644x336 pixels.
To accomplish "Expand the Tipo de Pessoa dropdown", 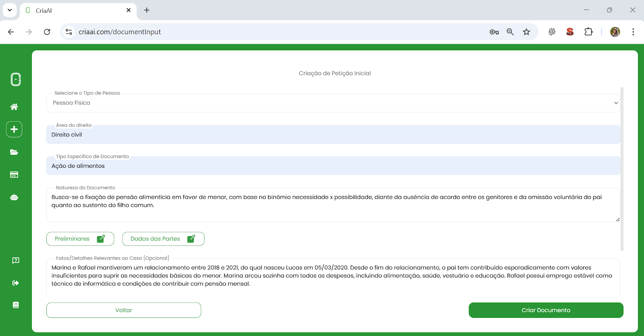I will point(333,103).
